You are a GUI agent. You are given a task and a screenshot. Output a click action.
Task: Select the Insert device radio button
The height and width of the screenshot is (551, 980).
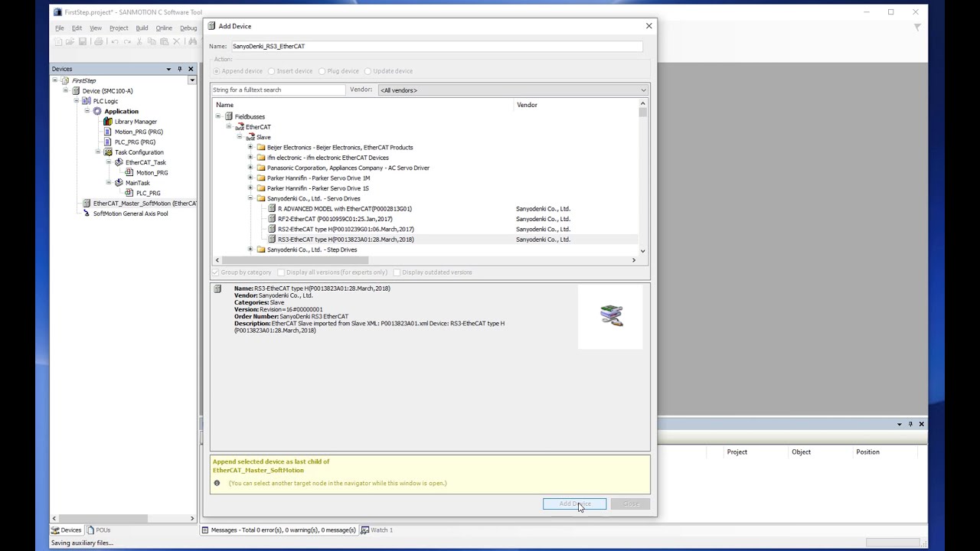coord(272,71)
